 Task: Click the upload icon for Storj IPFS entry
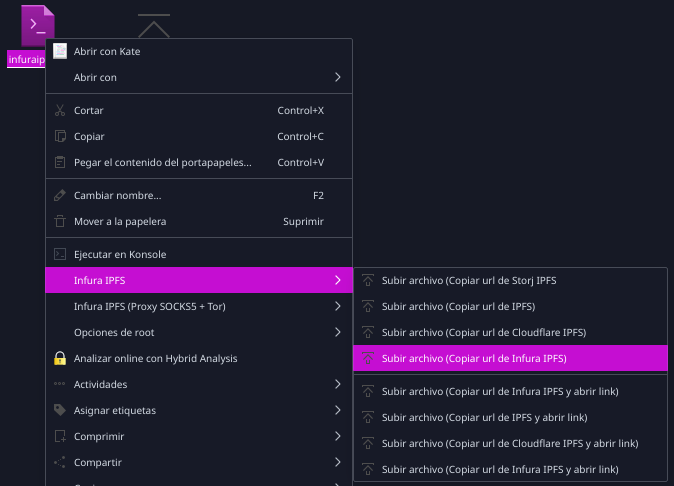[x=368, y=281]
